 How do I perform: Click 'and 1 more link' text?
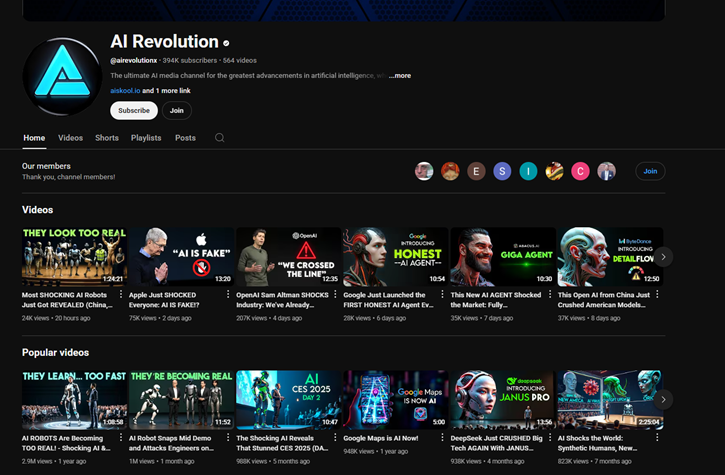pyautogui.click(x=166, y=91)
